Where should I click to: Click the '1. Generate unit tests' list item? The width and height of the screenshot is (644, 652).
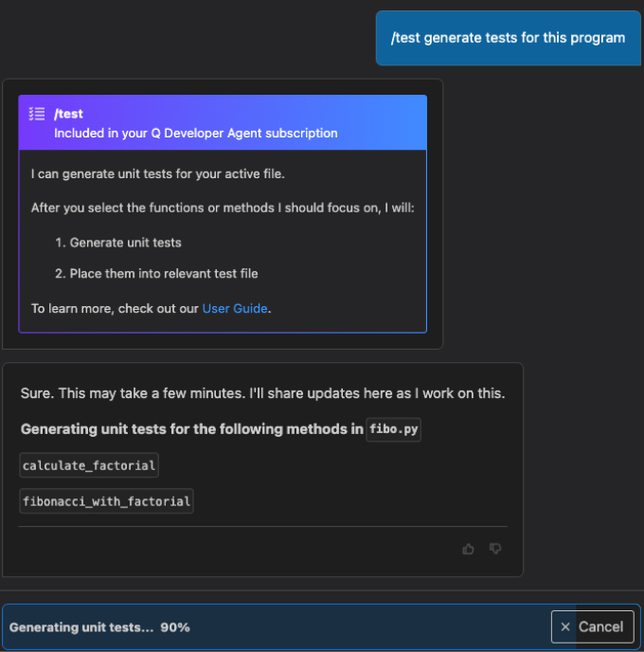pos(118,243)
